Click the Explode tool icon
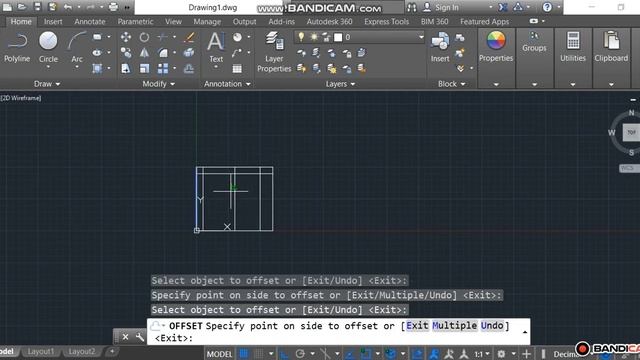This screenshot has width=640, height=360. (x=189, y=53)
